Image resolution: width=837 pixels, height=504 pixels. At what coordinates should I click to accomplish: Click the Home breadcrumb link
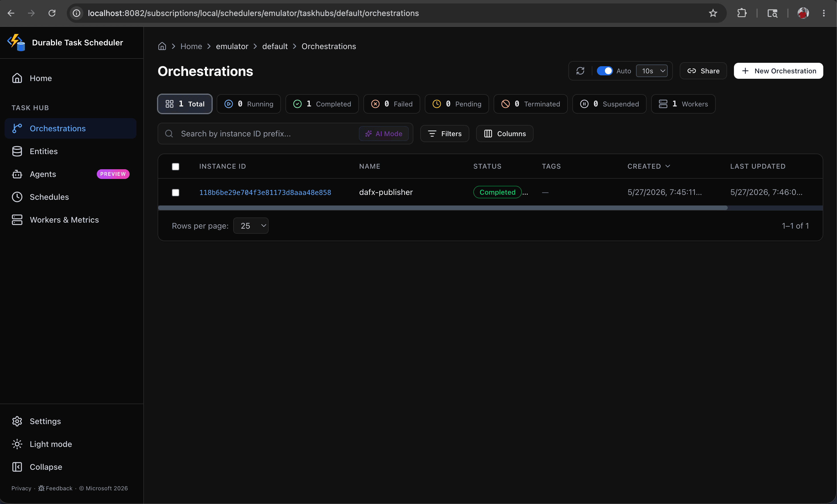pyautogui.click(x=191, y=46)
